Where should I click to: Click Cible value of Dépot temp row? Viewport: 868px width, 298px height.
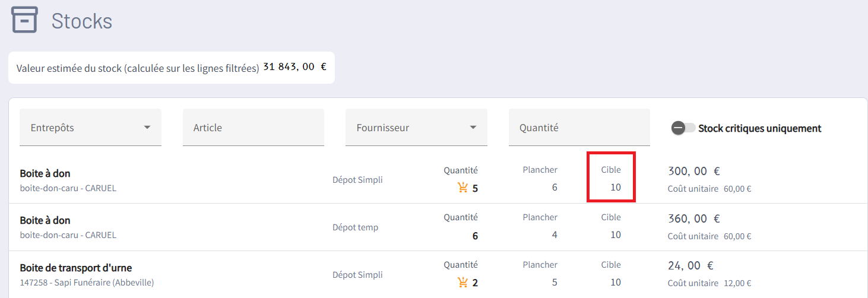pyautogui.click(x=616, y=235)
